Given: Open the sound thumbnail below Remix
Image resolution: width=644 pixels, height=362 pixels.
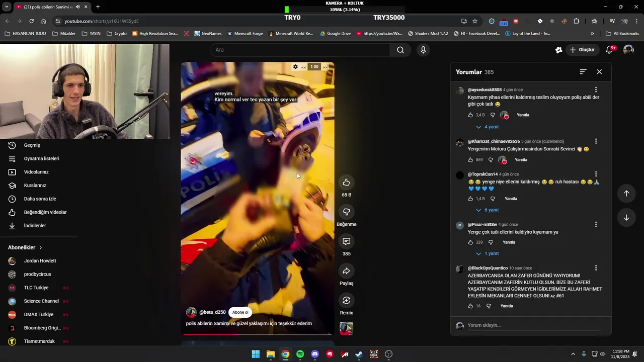Looking at the screenshot, I should 346,328.
